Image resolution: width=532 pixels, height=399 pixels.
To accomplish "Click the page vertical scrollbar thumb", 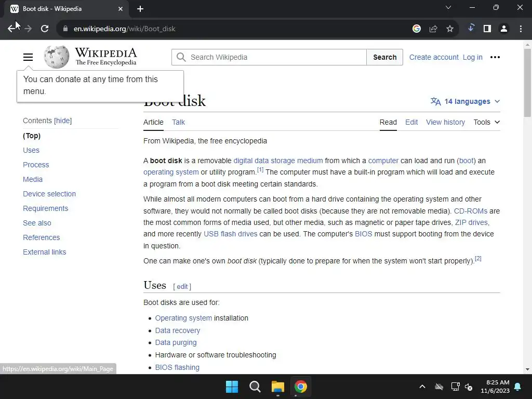I will [x=527, y=83].
